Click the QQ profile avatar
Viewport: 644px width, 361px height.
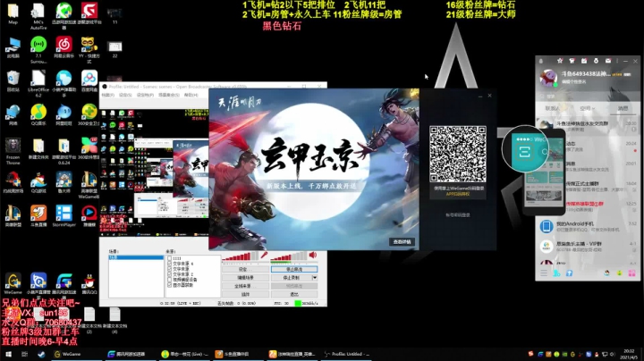[x=548, y=78]
